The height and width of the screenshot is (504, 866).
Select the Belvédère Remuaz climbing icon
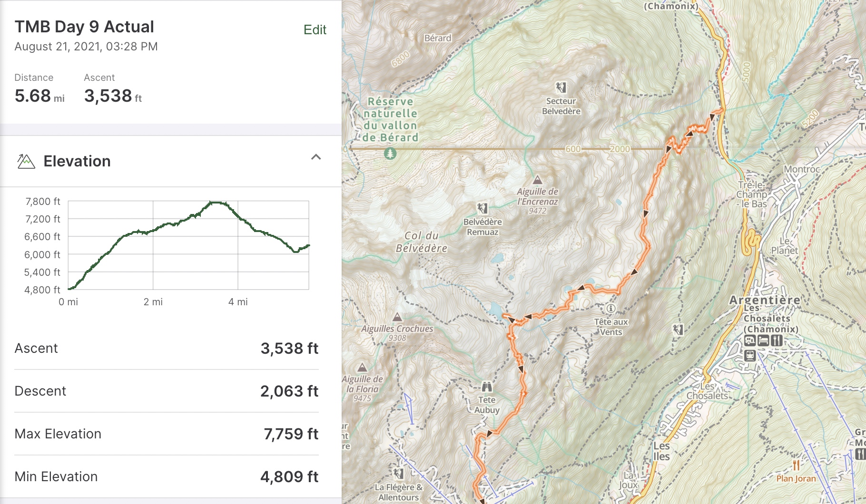(482, 208)
